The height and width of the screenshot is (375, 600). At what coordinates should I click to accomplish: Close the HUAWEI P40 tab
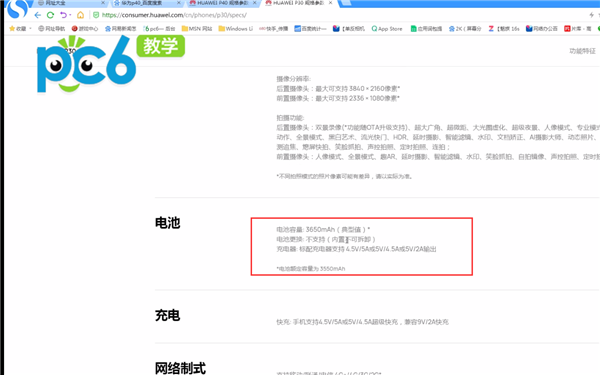[255, 3]
